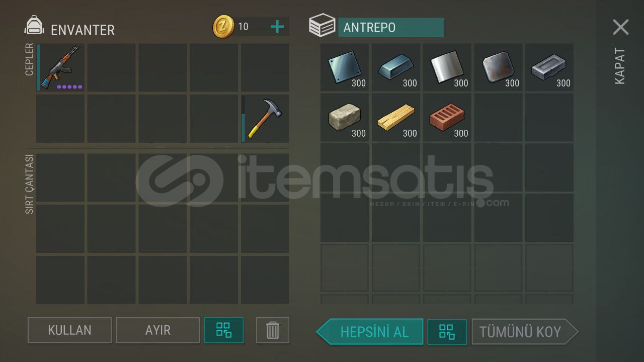This screenshot has height=362, width=644.
Task: Click the plus to add coins
Action: click(277, 27)
